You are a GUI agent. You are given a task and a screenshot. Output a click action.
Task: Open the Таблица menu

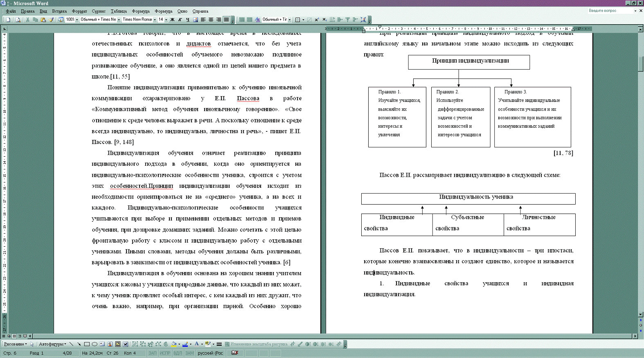119,11
